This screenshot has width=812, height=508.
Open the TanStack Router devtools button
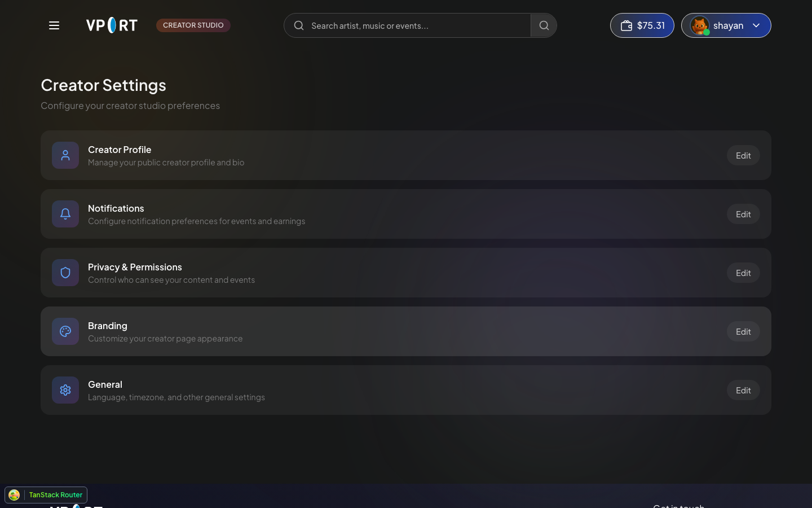point(46,495)
